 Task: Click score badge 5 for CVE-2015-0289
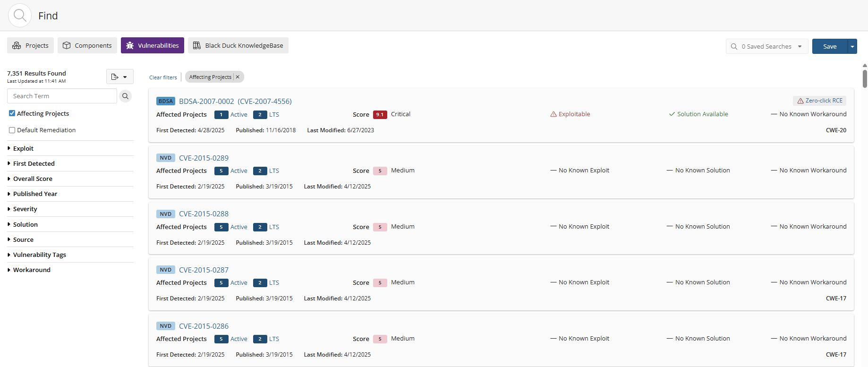tap(380, 171)
